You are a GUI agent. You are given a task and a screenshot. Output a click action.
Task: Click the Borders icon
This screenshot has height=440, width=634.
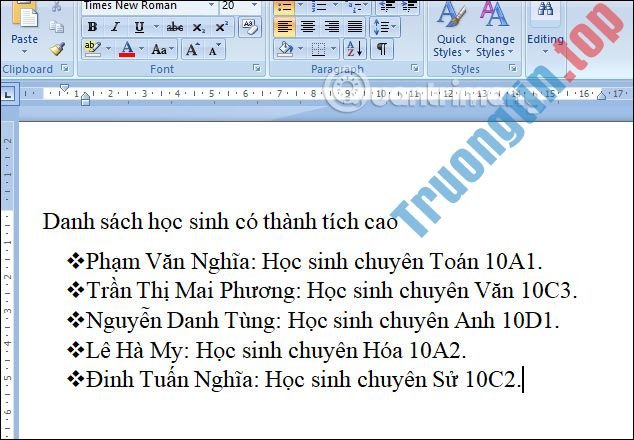coord(319,49)
